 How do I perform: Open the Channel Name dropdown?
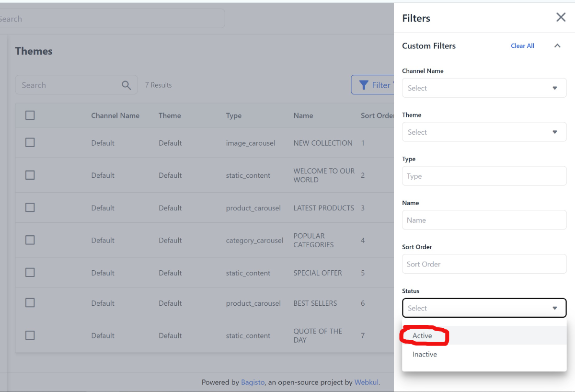pyautogui.click(x=484, y=88)
